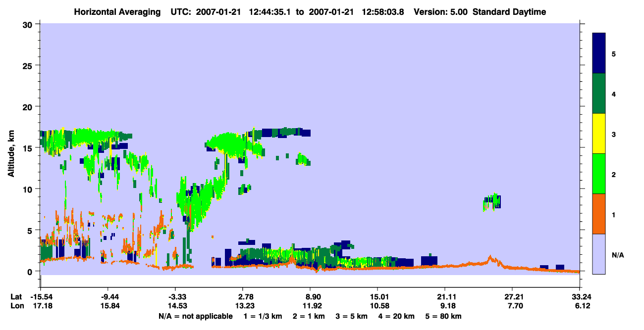This screenshot has width=644, height=330.
Task: Click legend text '5 = 80 km'
Action: [444, 316]
